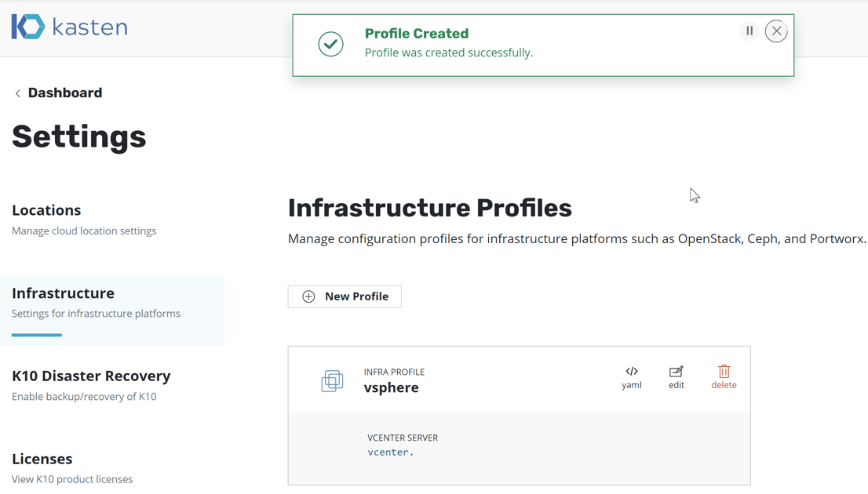Click the 'Manage cloud location settings' description
This screenshot has width=868, height=494.
click(x=84, y=231)
